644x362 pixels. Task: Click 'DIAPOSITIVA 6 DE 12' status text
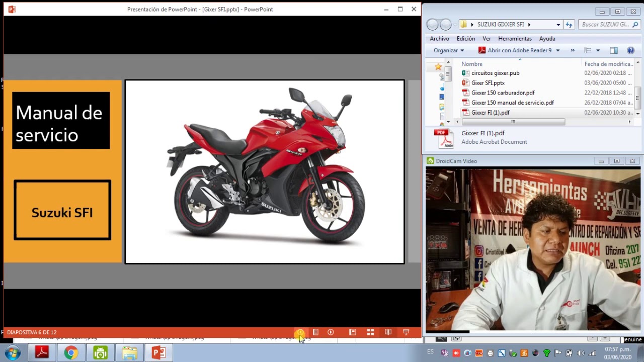32,332
